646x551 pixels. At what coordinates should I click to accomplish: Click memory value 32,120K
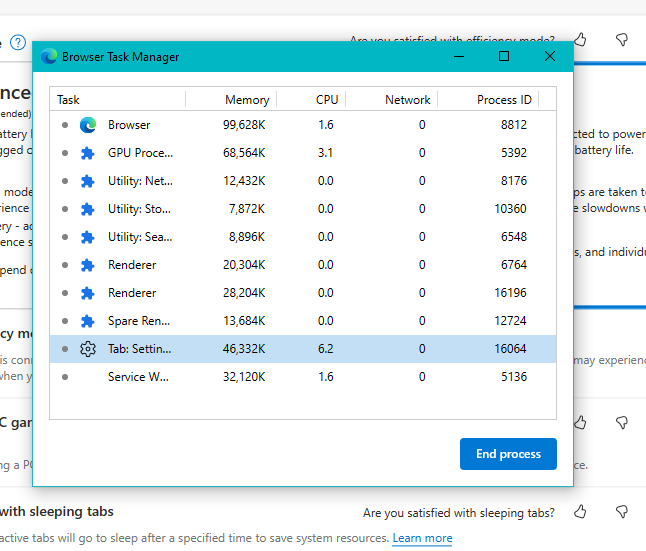point(244,377)
